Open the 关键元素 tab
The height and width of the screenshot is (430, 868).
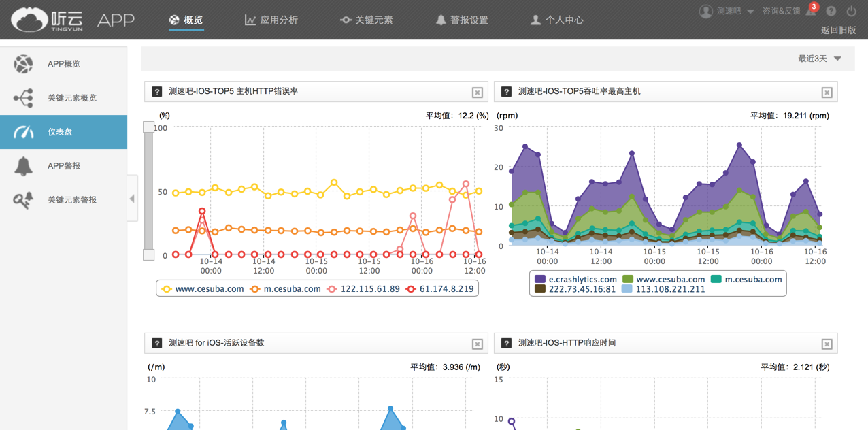coord(366,20)
